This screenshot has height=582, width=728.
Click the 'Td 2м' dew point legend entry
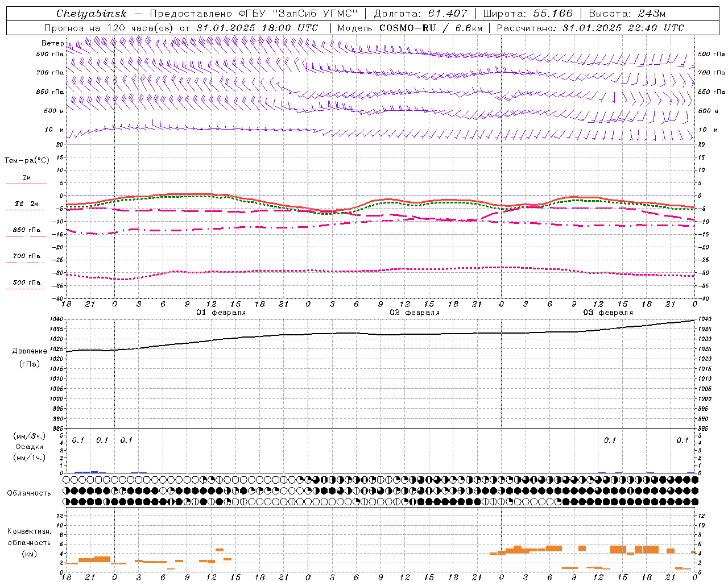(x=26, y=203)
